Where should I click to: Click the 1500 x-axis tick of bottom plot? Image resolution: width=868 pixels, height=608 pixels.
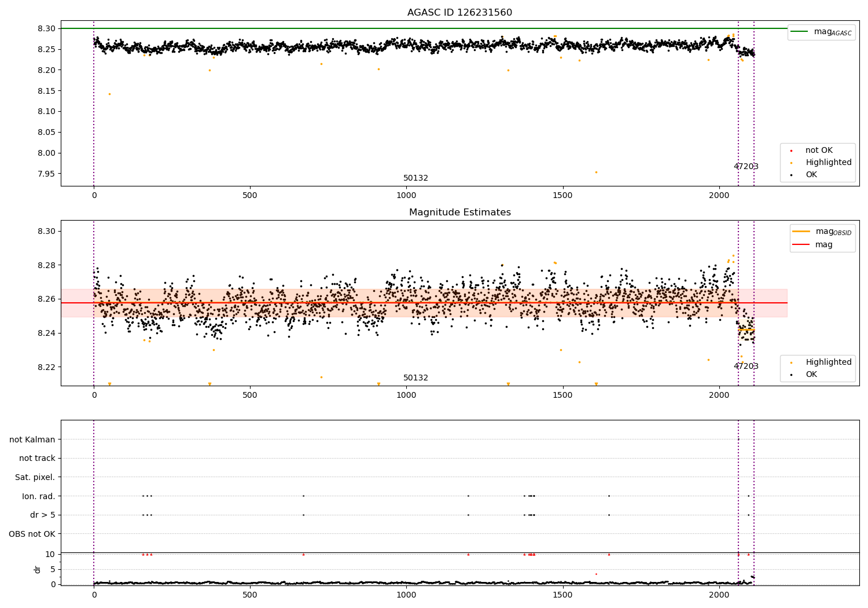(562, 595)
